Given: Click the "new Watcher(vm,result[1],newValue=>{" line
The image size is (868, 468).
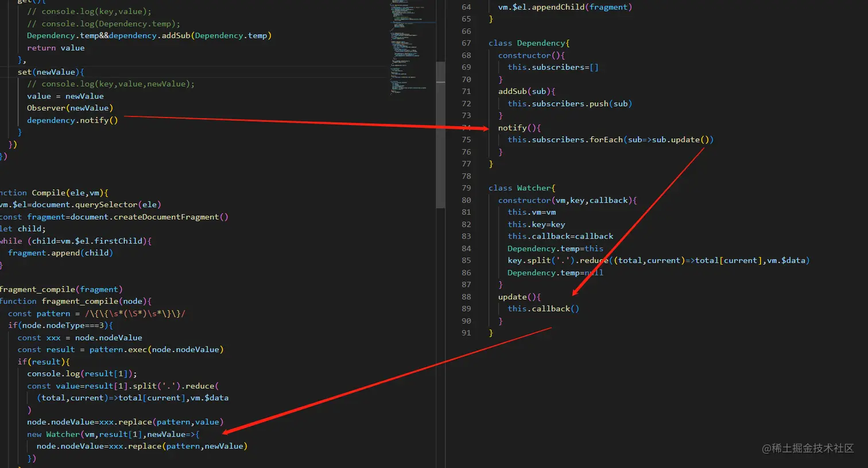Looking at the screenshot, I should click(x=113, y=434).
